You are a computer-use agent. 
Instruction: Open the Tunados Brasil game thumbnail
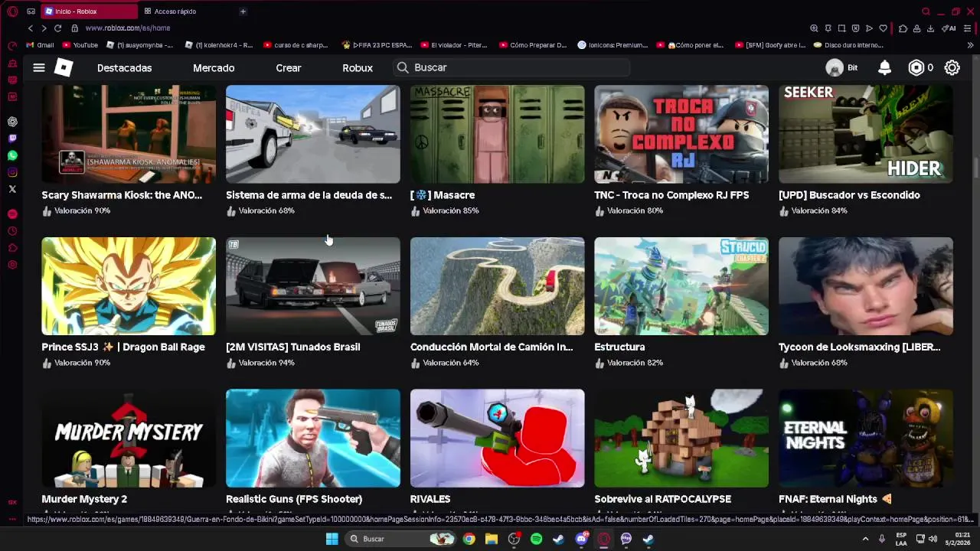coord(313,286)
